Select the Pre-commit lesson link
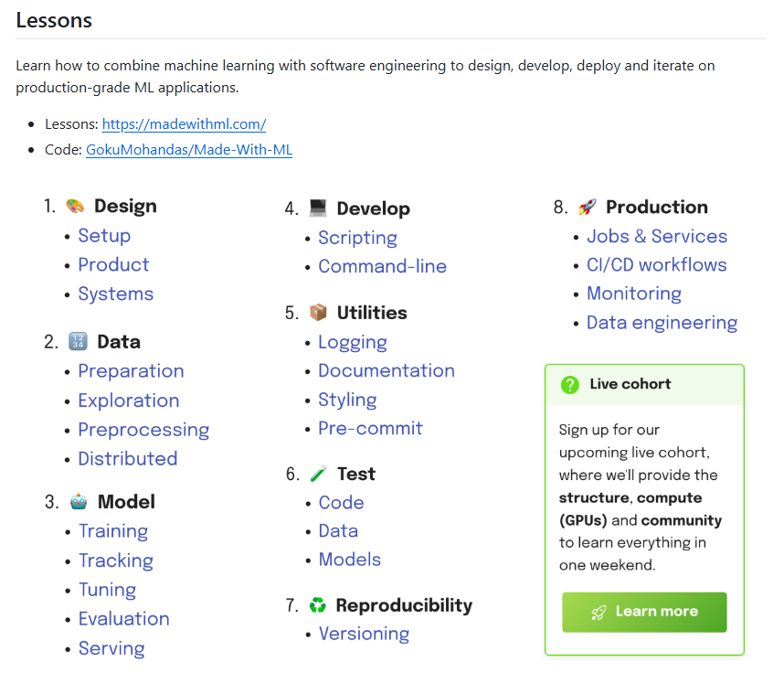Image resolution: width=784 pixels, height=694 pixels. tap(370, 428)
